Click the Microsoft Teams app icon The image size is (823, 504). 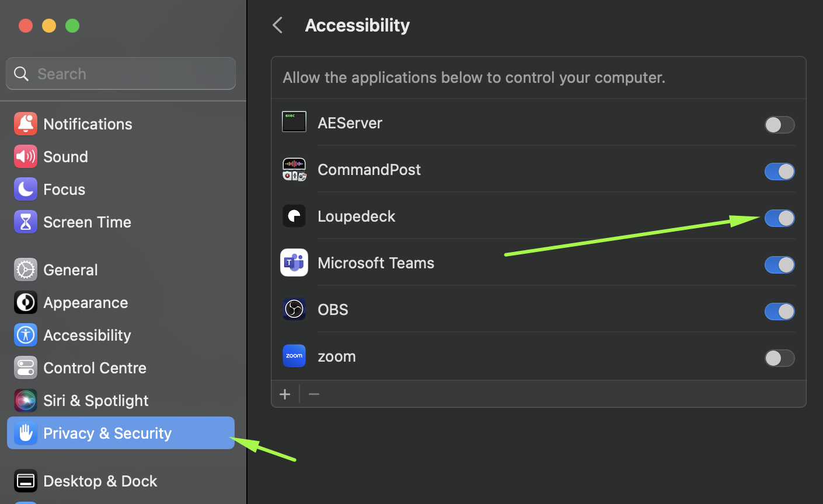click(x=294, y=263)
